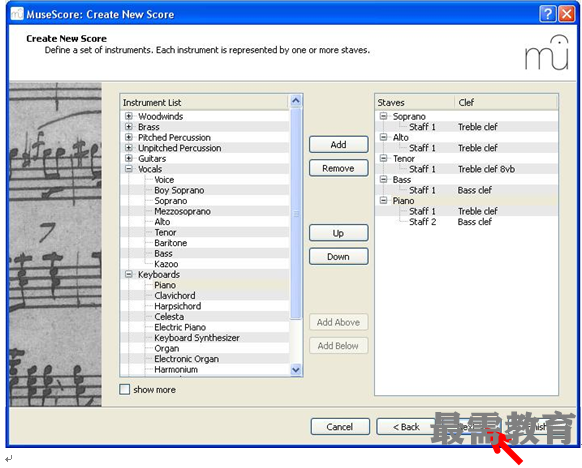The height and width of the screenshot is (468, 582).
Task: Select Keyboard Synthesizer instrument
Action: (197, 338)
